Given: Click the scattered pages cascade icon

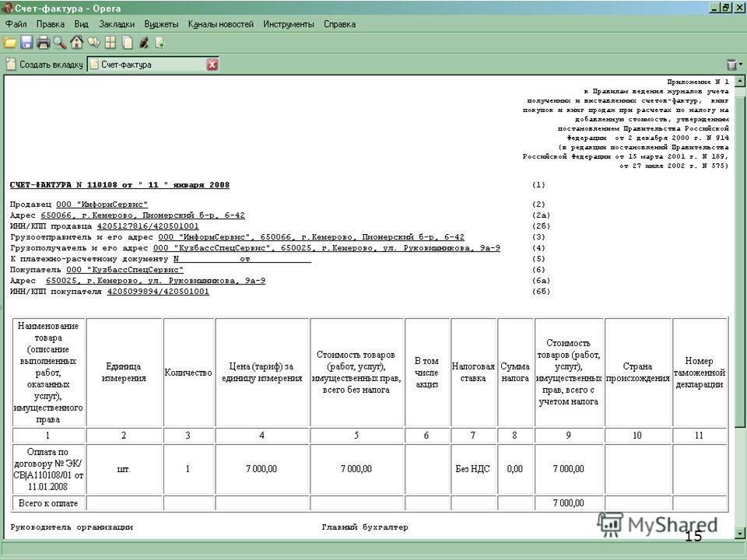Looking at the screenshot, I should coord(93,43).
